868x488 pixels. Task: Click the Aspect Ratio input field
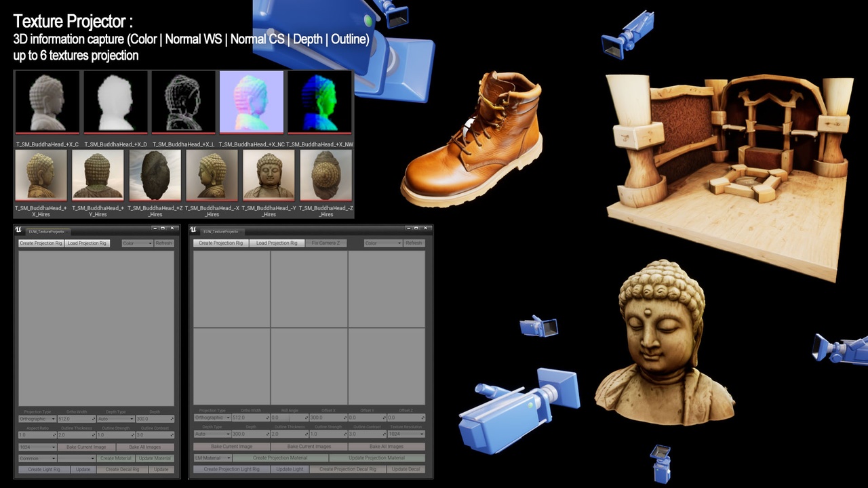(x=37, y=435)
